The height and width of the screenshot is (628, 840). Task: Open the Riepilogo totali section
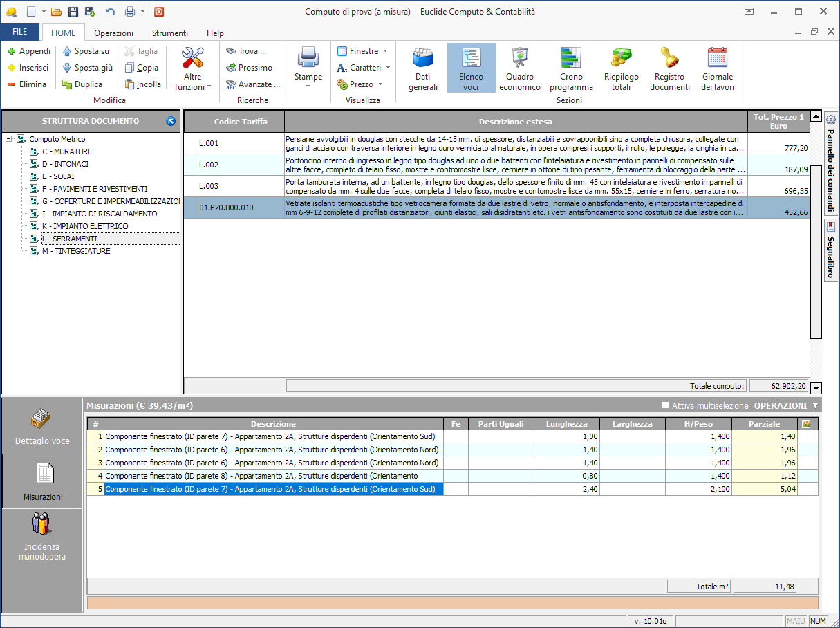point(621,68)
